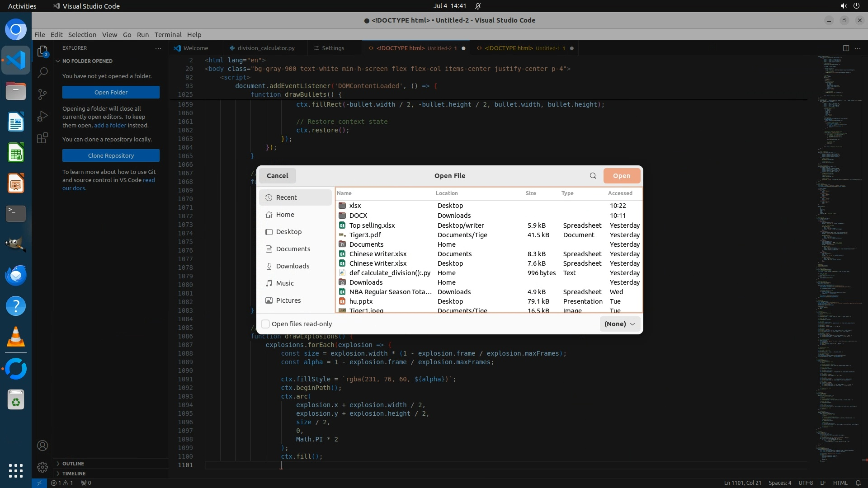Screen dimensions: 868x488
Task: Collapse the NO FOLDER OPENED section
Action: (87, 61)
